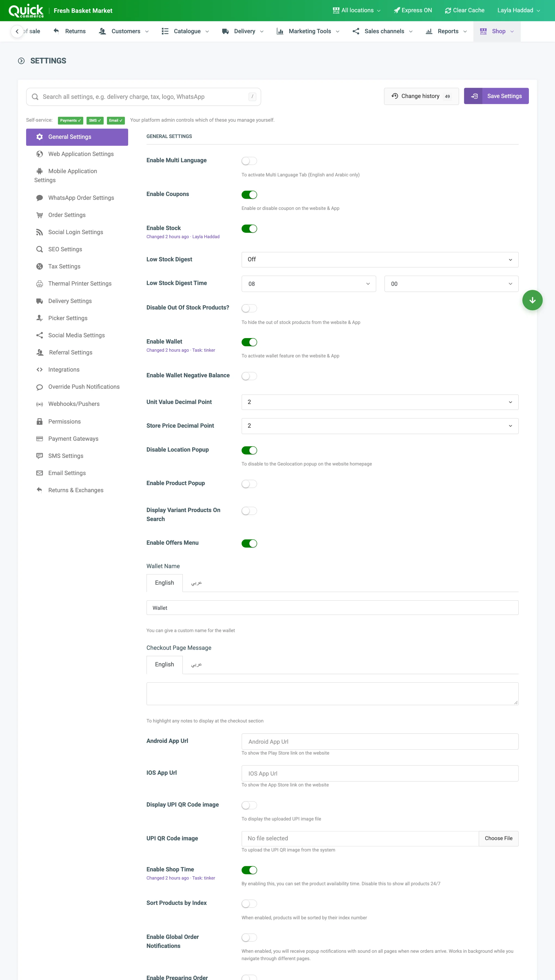Click the lock icon beside Permissions
Screen dimensions: 555x980
pyautogui.click(x=40, y=422)
